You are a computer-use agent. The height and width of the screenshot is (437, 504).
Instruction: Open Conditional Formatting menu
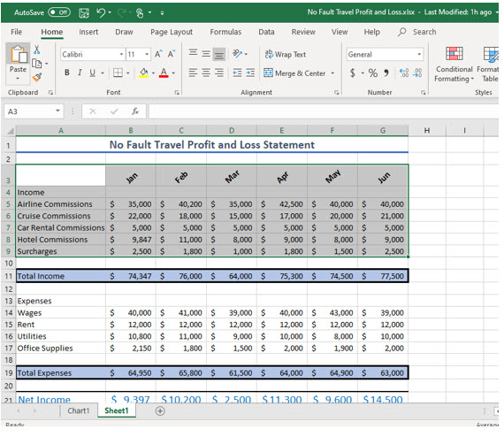454,65
